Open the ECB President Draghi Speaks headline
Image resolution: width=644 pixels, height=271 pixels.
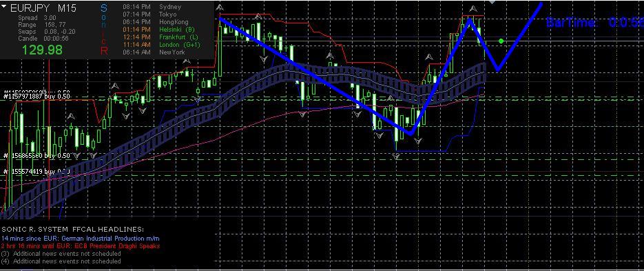(x=81, y=246)
